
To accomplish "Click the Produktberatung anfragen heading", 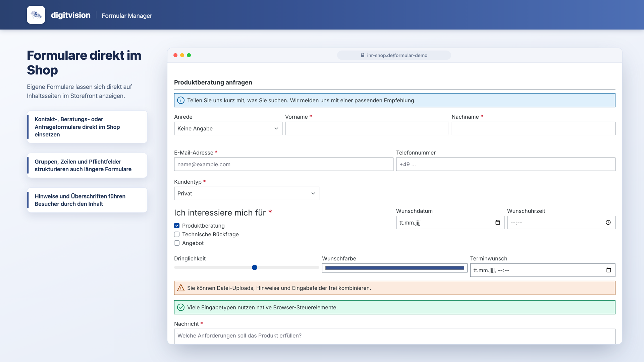I will [213, 82].
